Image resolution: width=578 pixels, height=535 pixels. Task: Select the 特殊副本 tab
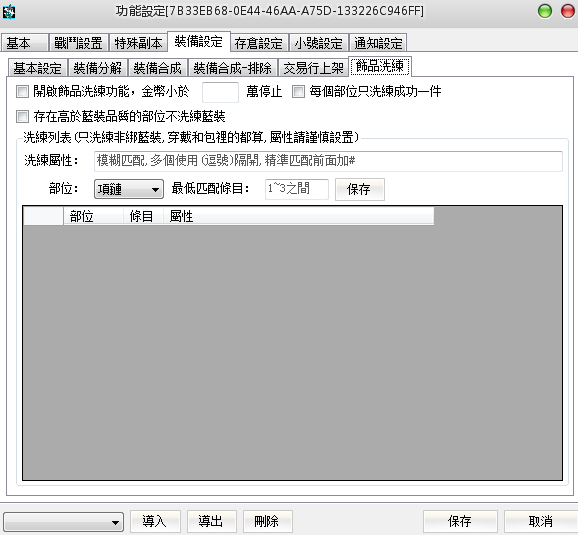pos(138,43)
